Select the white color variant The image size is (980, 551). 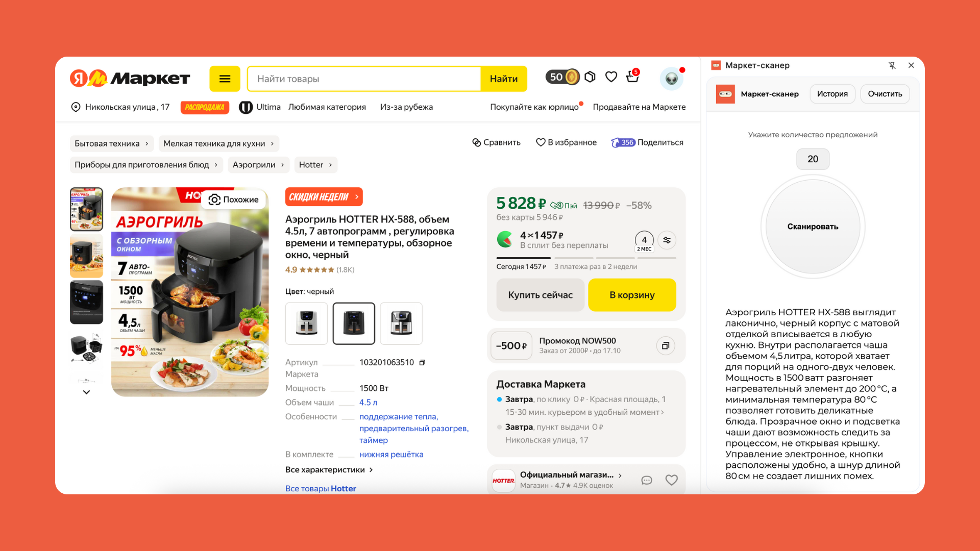(307, 323)
